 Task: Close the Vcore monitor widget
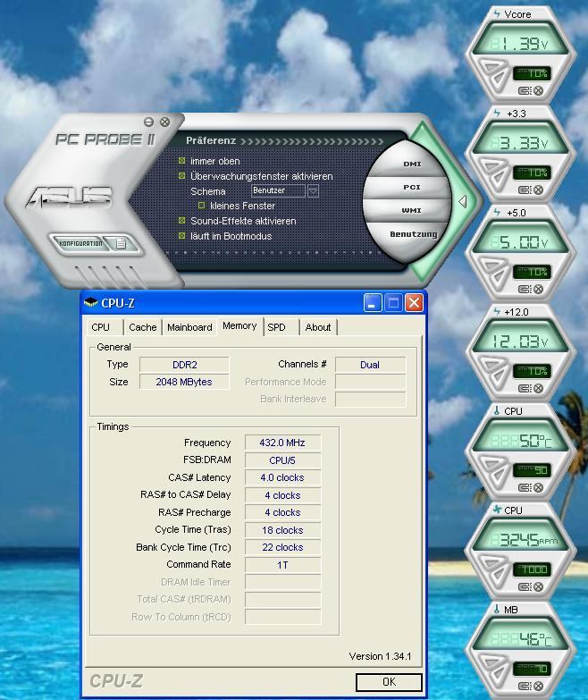(539, 91)
